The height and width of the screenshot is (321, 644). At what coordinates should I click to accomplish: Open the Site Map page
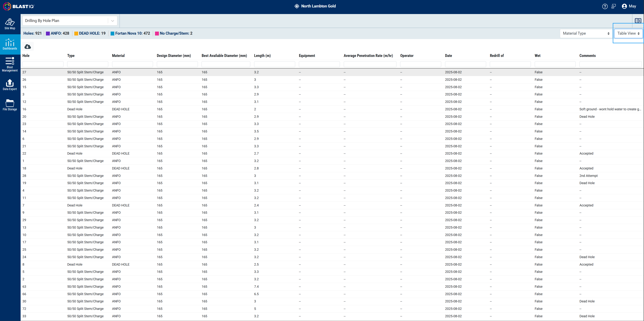click(10, 24)
